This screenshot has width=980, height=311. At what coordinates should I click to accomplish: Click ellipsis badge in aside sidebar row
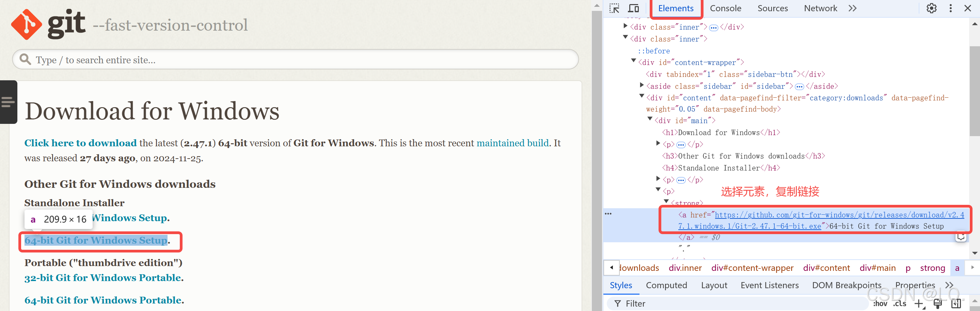799,87
